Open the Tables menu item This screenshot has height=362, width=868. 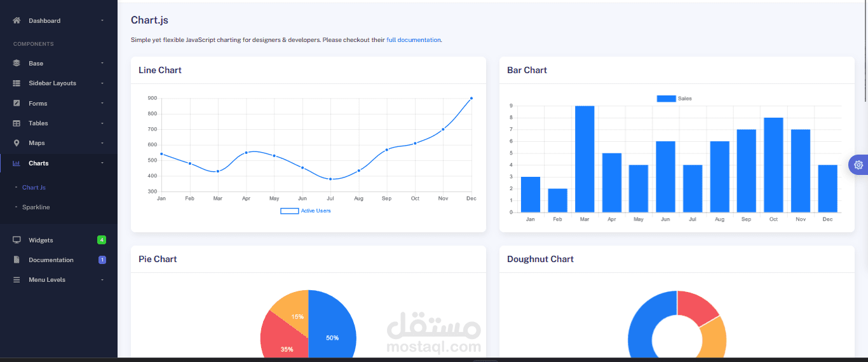tap(58, 123)
